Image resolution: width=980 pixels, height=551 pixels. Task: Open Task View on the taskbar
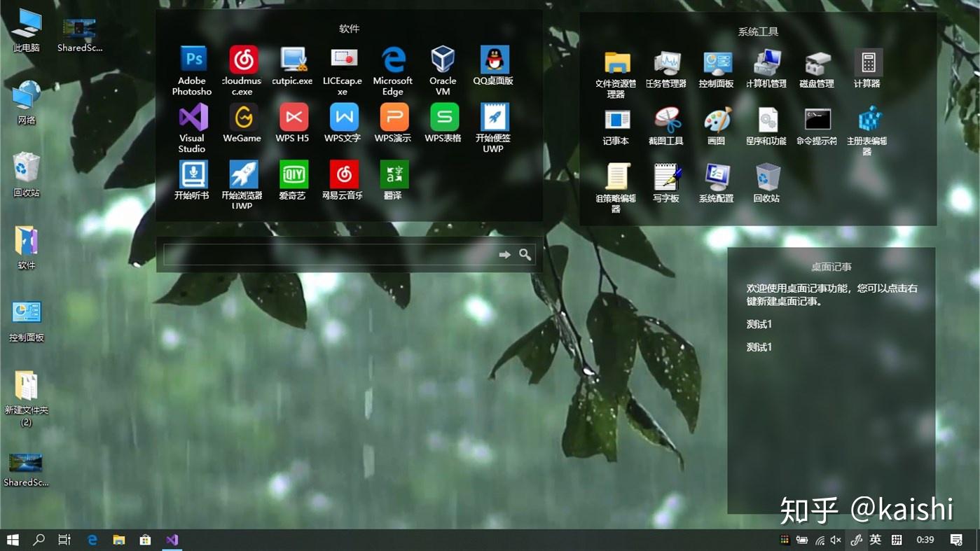tap(64, 540)
